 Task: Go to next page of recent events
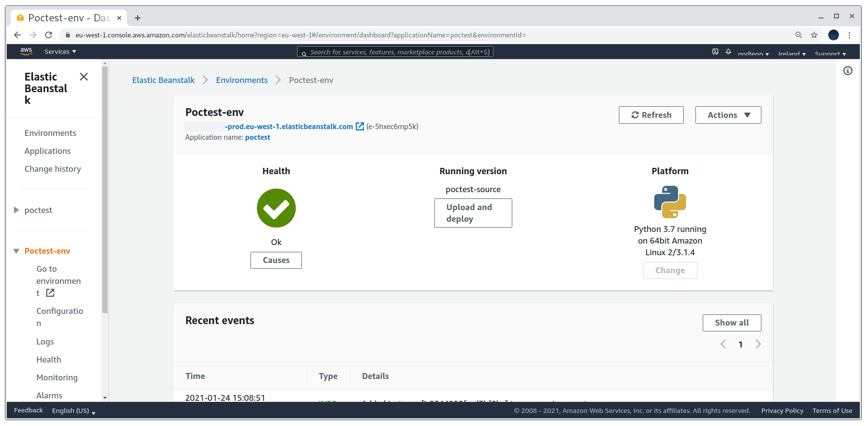click(x=758, y=344)
